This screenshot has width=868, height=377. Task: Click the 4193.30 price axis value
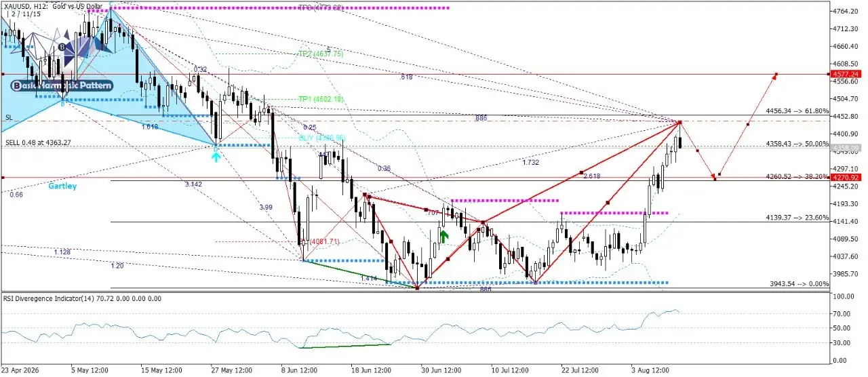(x=844, y=204)
